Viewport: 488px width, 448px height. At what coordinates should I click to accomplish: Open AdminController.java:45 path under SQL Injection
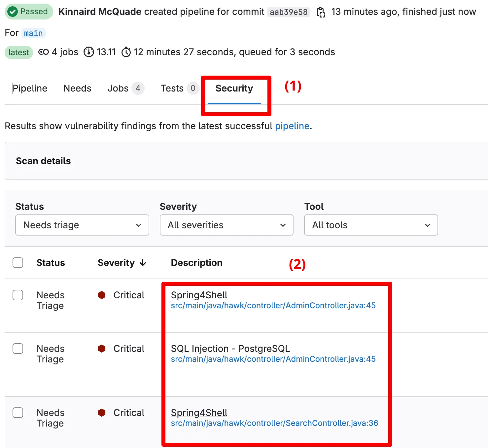pyautogui.click(x=273, y=359)
